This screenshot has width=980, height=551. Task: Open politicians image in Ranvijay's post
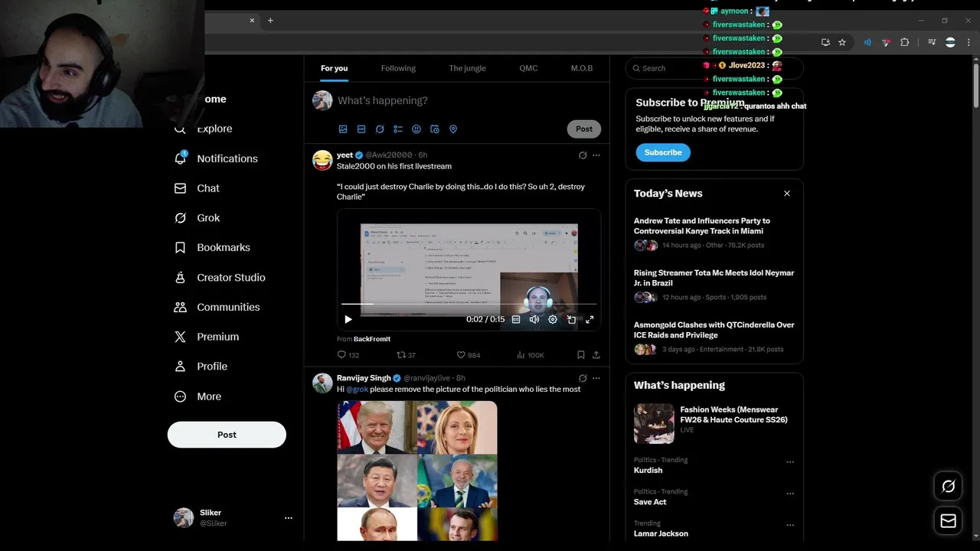click(x=417, y=471)
